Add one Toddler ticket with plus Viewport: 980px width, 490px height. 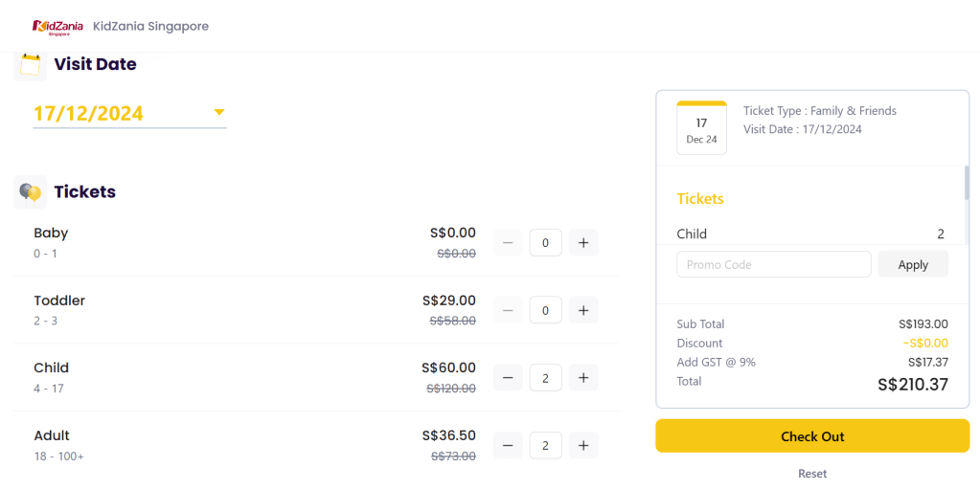[583, 310]
